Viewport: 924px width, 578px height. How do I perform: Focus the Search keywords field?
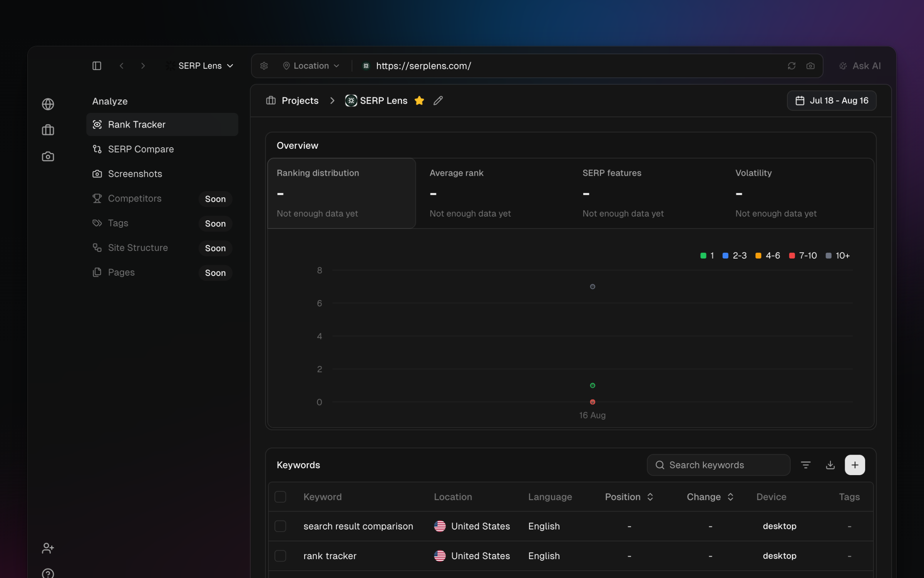pos(718,465)
